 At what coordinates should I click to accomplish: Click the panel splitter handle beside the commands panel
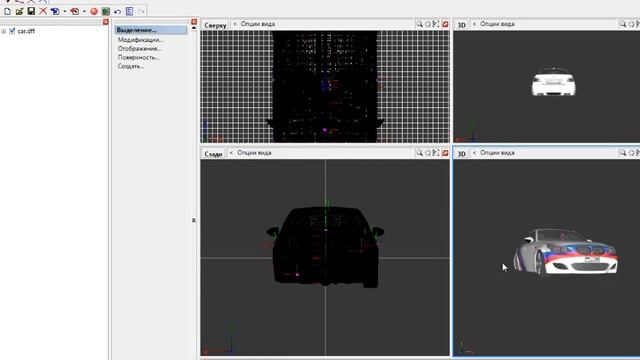pyautogui.click(x=194, y=220)
